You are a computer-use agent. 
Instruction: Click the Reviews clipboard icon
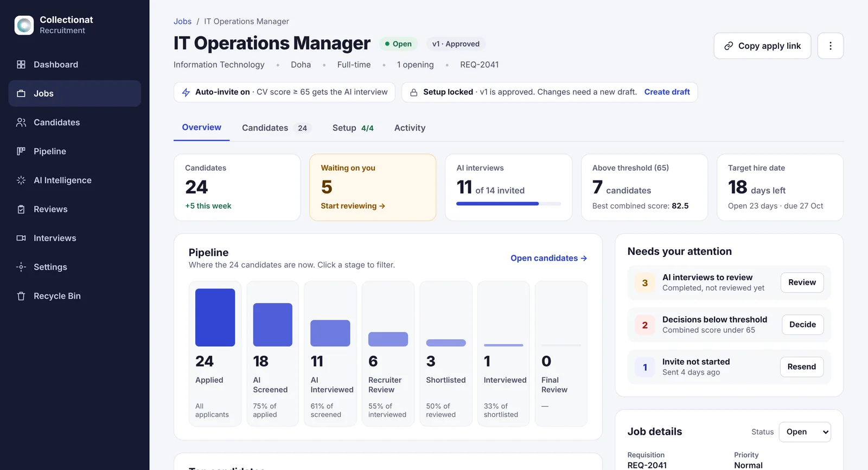point(21,209)
